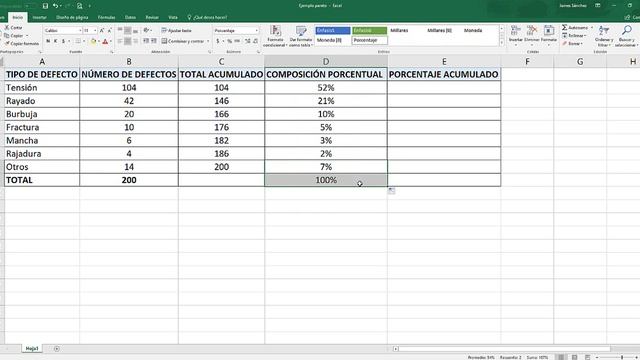Expand the cell styles gallery
Screen dimensions: 640x360
coord(502,43)
